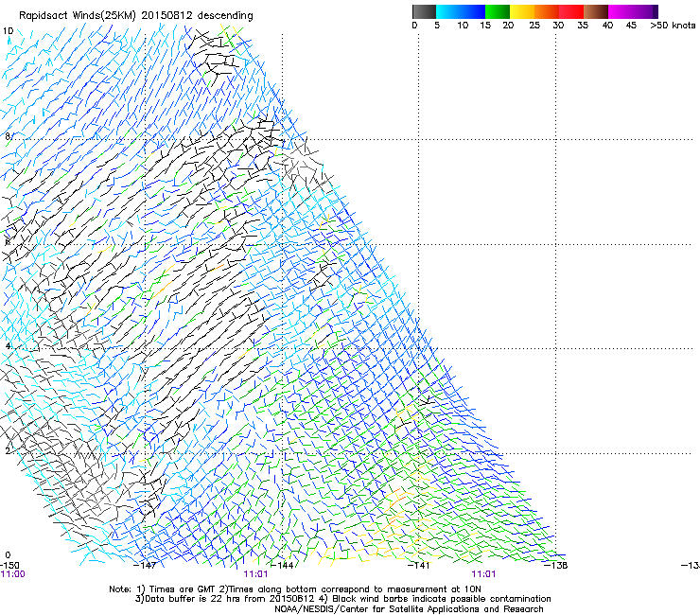Click the latitude axis label '0' above -150
Screen dimensions: 700x615
pyautogui.click(x=8, y=555)
